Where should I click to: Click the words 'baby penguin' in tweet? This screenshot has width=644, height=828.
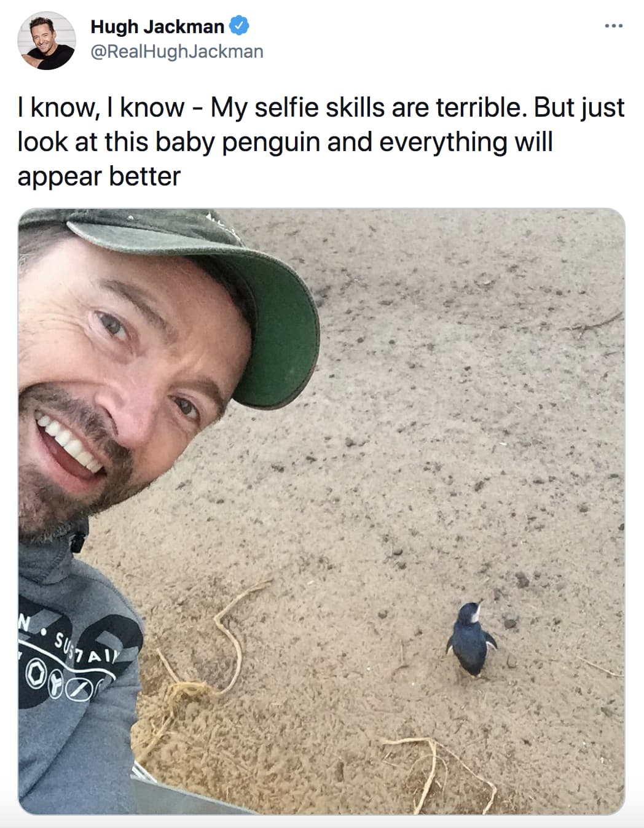coord(238,143)
